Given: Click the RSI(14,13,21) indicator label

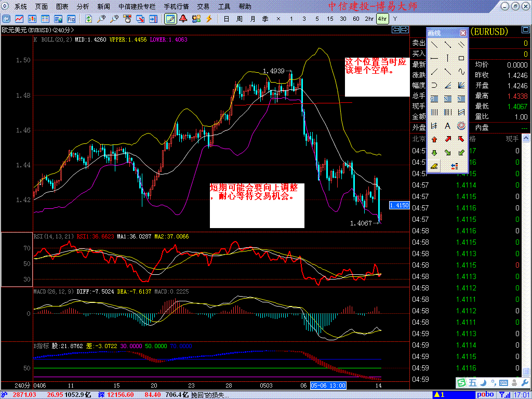Looking at the screenshot, I should (55, 236).
